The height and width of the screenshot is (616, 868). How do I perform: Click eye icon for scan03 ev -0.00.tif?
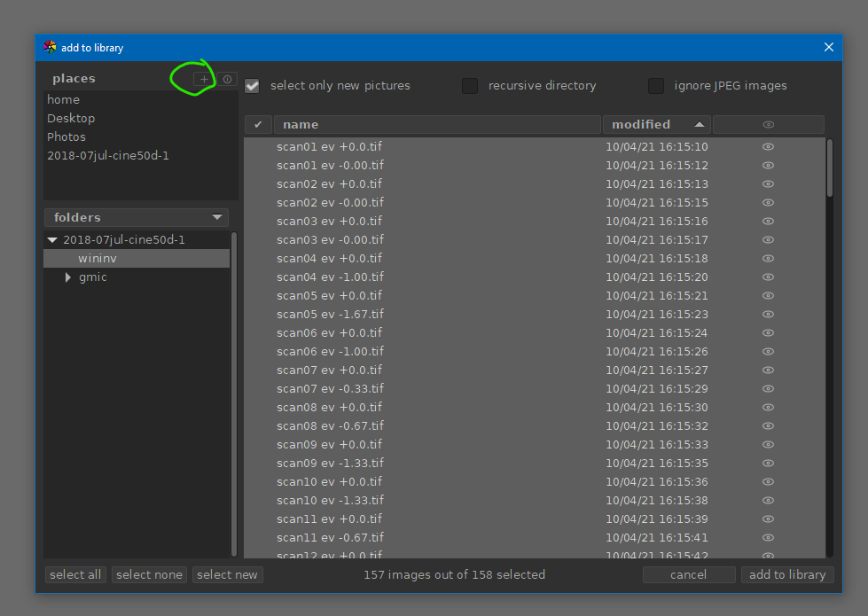tap(768, 240)
